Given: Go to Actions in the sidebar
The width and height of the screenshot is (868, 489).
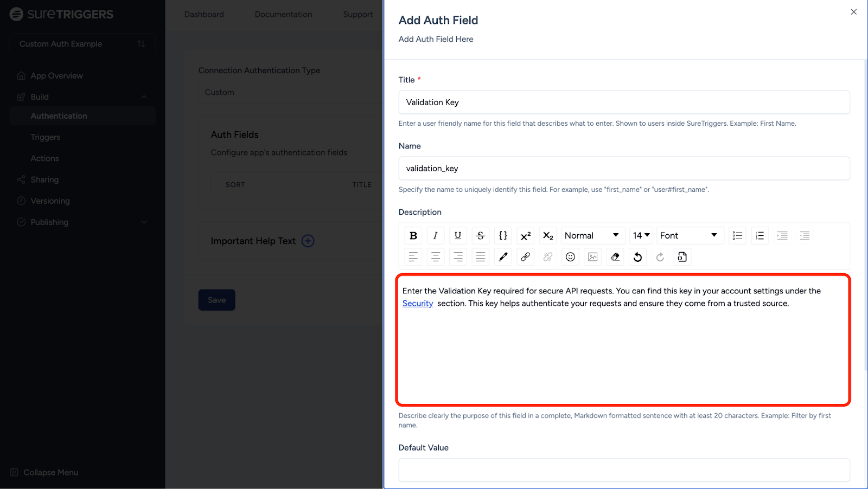Looking at the screenshot, I should pos(44,158).
